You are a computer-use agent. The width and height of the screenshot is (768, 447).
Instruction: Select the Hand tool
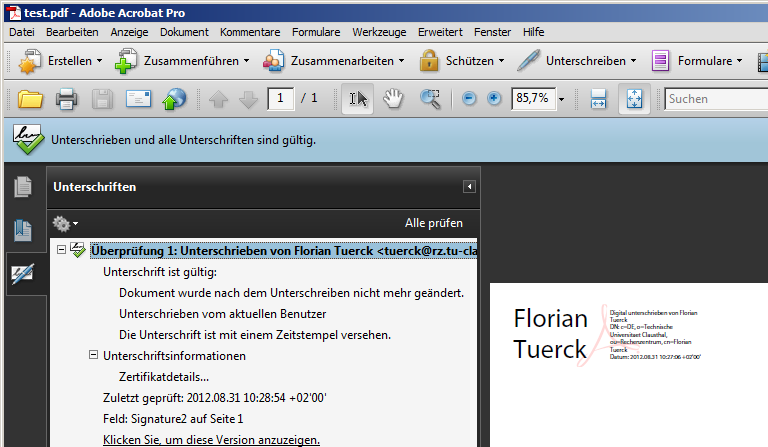pos(394,99)
